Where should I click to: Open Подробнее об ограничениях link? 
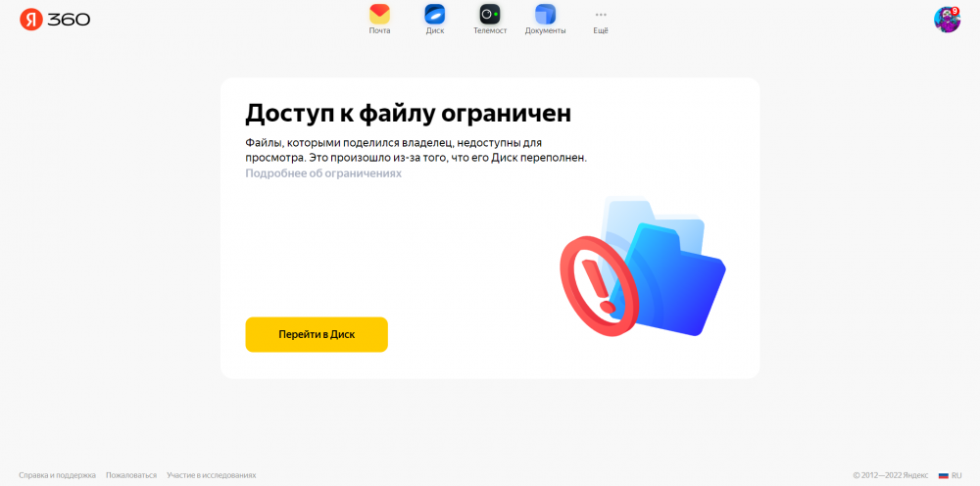tap(323, 173)
